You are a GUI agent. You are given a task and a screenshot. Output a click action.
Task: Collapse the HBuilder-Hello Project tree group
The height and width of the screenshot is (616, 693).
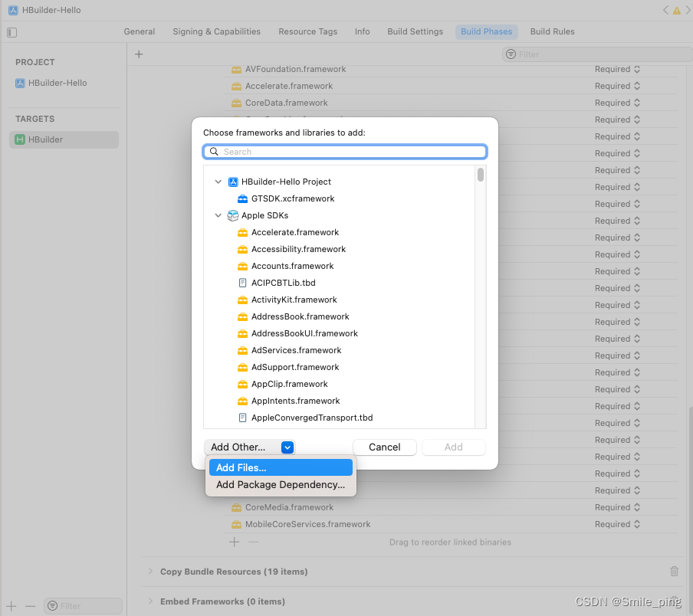[x=218, y=182]
